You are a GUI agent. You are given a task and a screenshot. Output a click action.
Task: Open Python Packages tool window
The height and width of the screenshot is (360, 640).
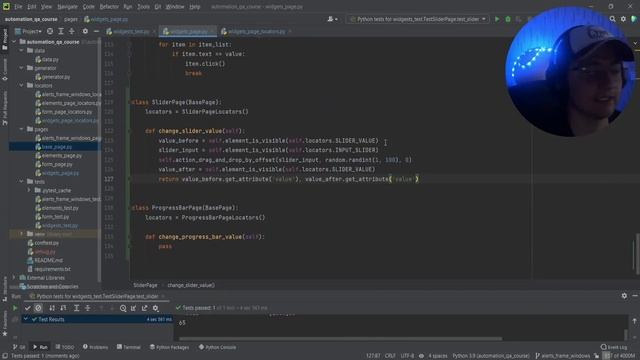(x=169, y=347)
